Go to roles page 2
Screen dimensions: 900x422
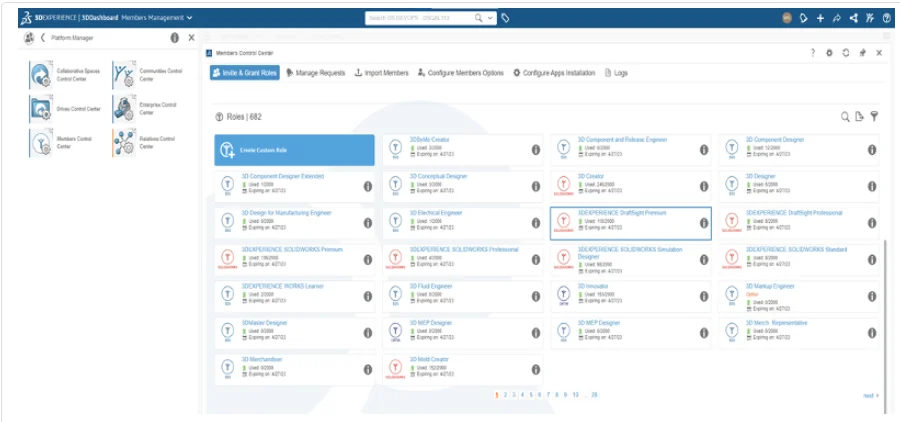point(505,395)
